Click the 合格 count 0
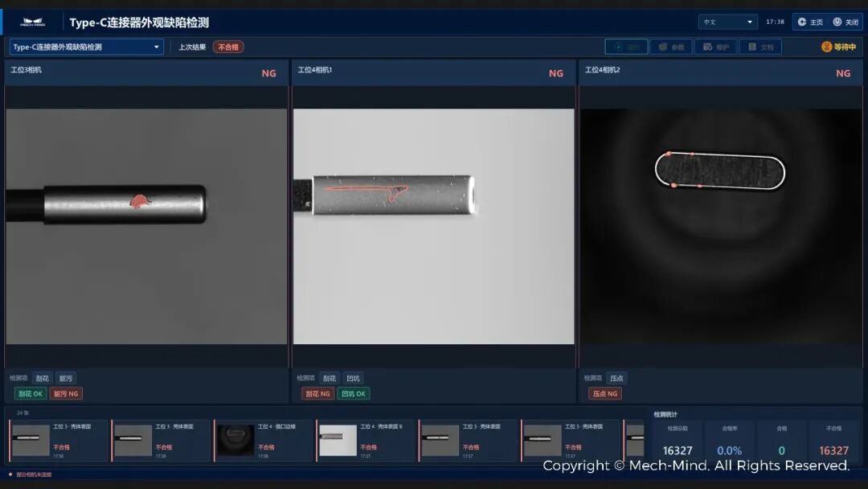 click(x=782, y=450)
